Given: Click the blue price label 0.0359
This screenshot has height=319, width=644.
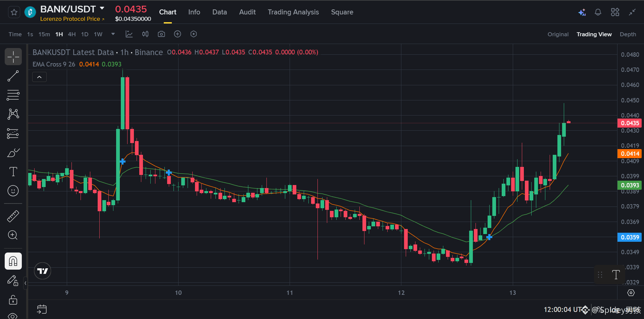Looking at the screenshot, I should [630, 237].
